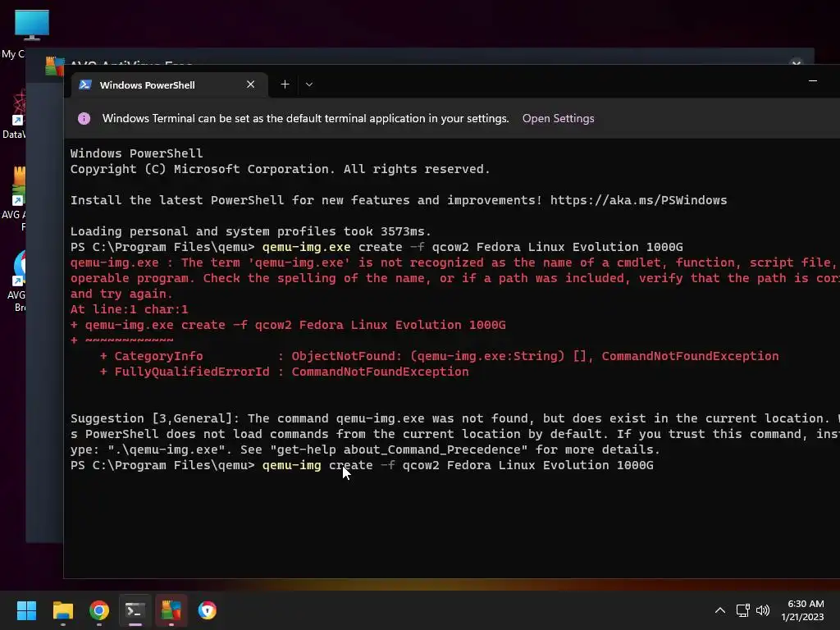Switch to AVG AntiVirus taskbar icon
Image resolution: width=840 pixels, height=630 pixels.
tap(171, 610)
